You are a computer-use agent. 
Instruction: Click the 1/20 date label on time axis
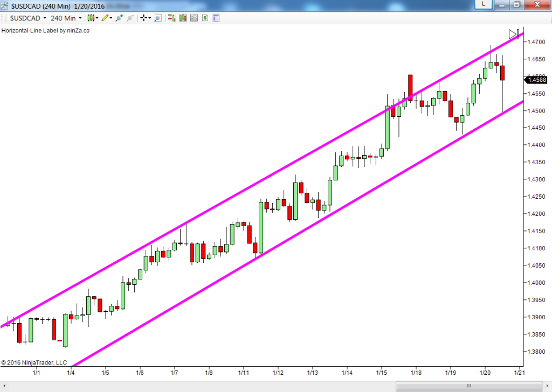(485, 372)
